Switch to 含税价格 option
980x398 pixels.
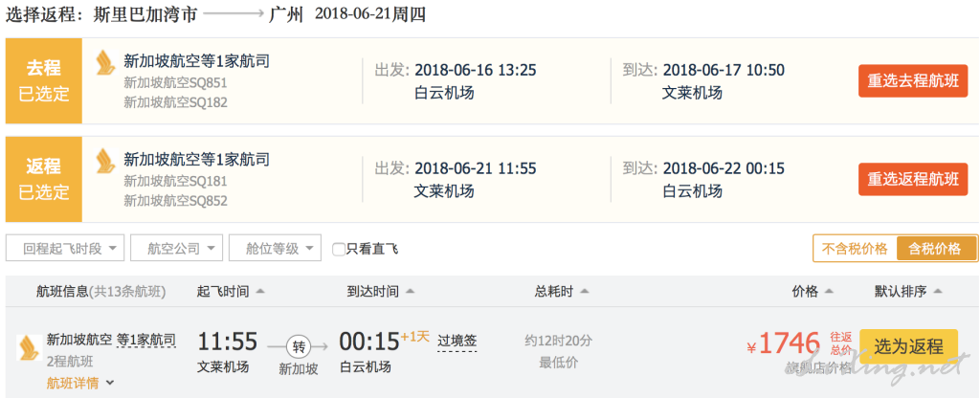pos(936,248)
